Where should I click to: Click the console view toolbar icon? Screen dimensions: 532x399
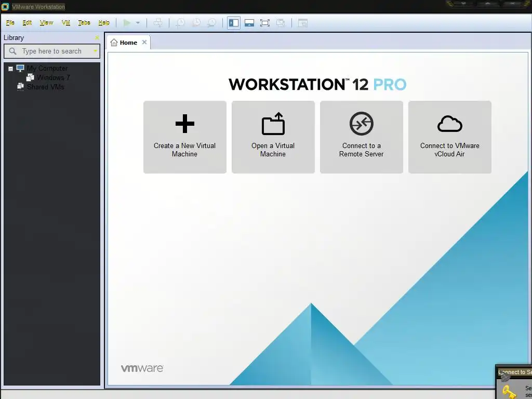tap(303, 23)
